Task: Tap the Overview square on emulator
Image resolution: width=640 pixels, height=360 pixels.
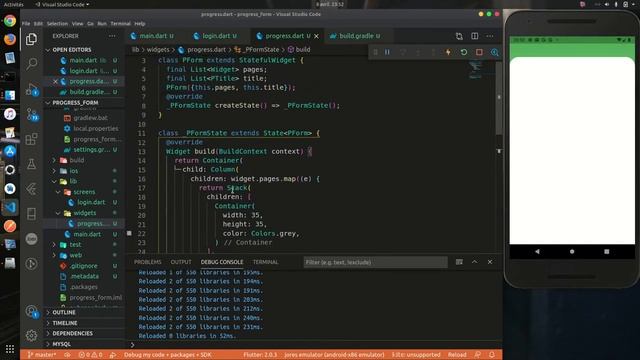Action: pos(607,251)
